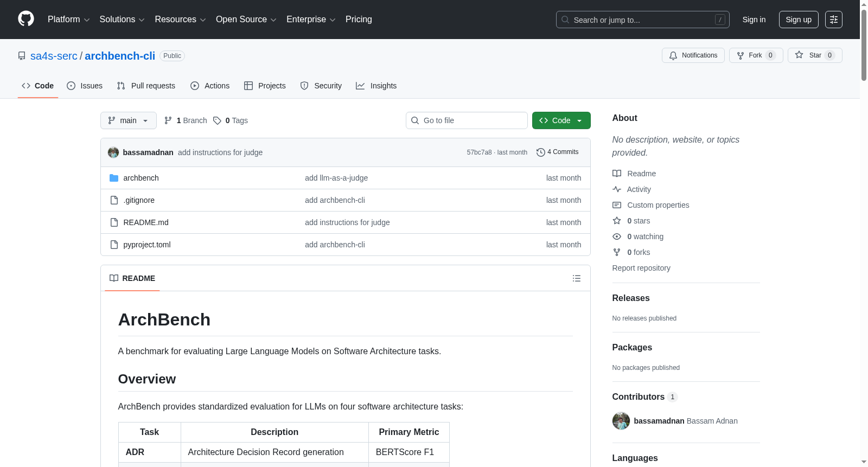868x467 pixels.
Task: Click the Custom properties icon
Action: (x=617, y=205)
